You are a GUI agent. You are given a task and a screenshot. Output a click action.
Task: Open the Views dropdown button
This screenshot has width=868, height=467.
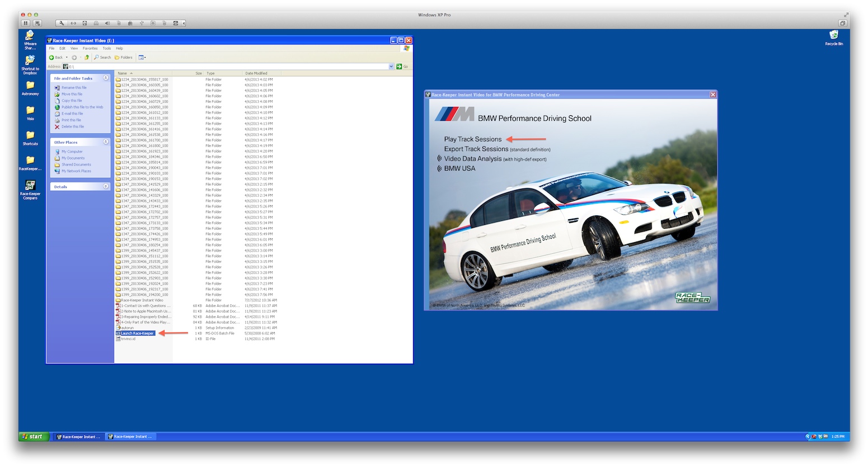pyautogui.click(x=142, y=57)
